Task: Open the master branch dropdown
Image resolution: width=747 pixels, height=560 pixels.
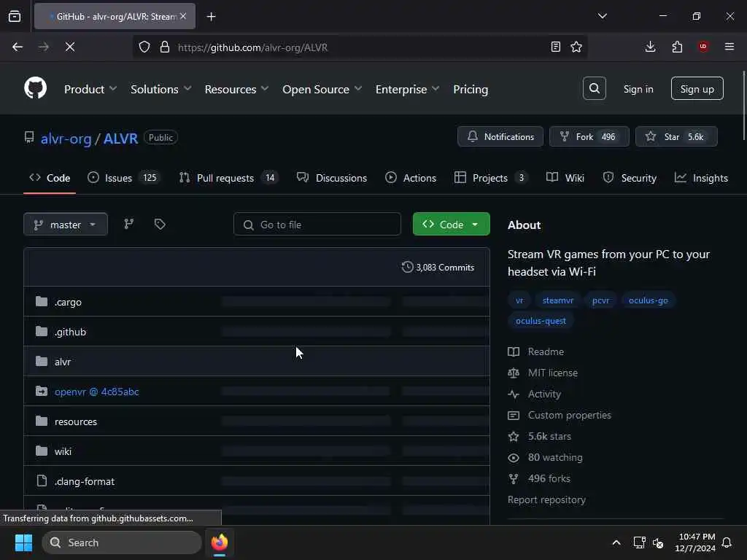Action: tap(65, 225)
